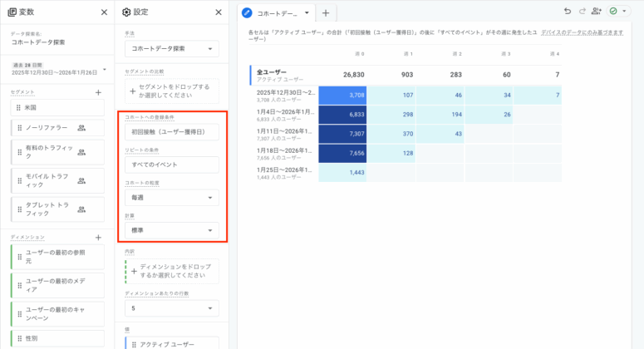Open the date range picker
The height and width of the screenshot is (349, 644).
click(x=57, y=69)
